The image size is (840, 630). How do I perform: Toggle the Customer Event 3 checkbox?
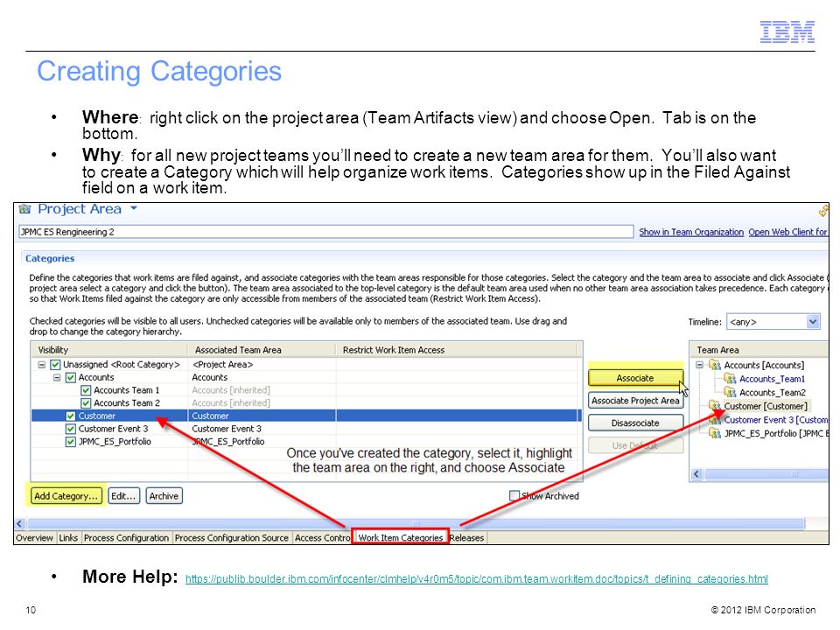(71, 429)
